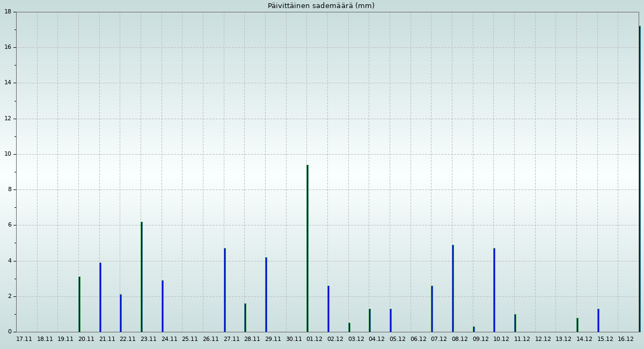Click the chart title Päivittäinen sademäärä (mm)
644x349 pixels.
321,6
